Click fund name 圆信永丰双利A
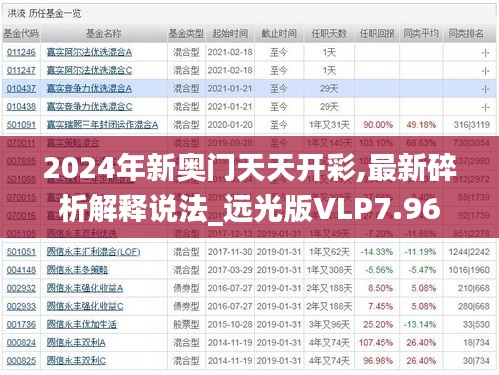This screenshot has height=375, width=499. (76, 342)
